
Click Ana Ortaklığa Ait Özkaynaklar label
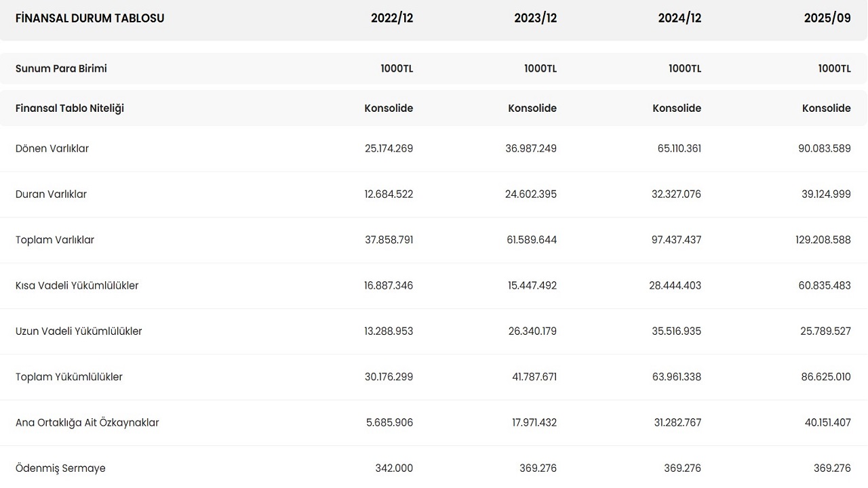pos(87,423)
